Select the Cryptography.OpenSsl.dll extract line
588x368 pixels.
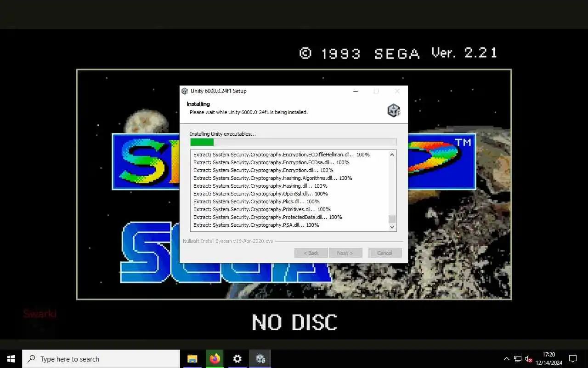260,194
